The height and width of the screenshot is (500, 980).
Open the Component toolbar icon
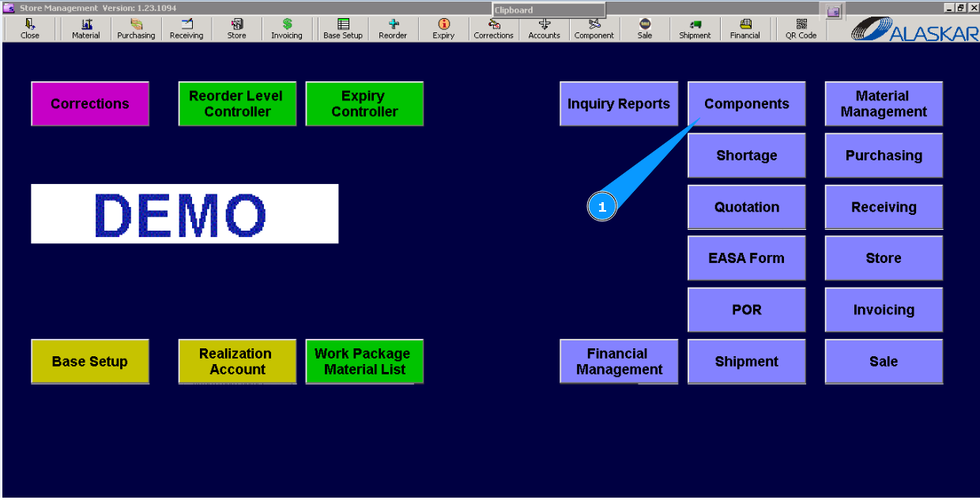(x=594, y=29)
